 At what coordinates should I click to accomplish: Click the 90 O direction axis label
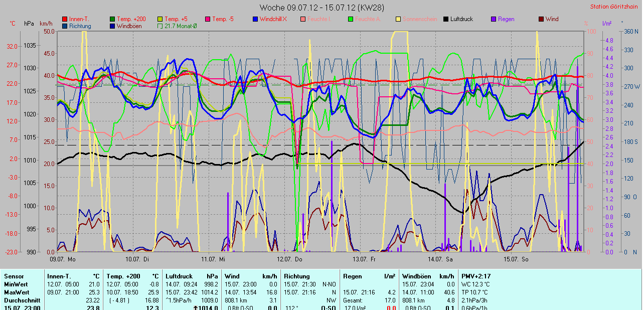pyautogui.click(x=630, y=197)
